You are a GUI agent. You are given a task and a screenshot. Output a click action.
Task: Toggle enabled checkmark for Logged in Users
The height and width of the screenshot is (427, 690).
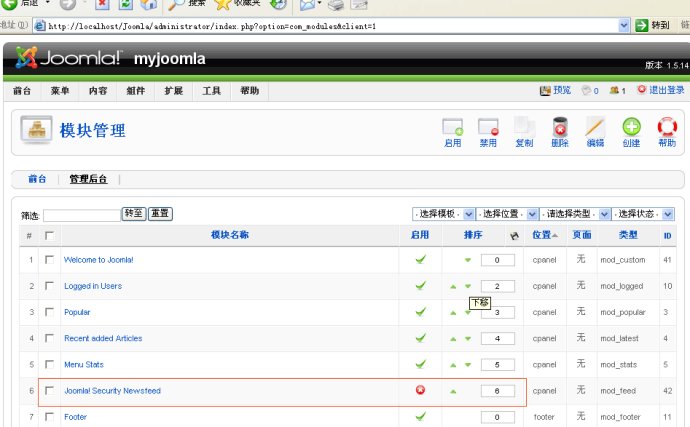coord(420,286)
